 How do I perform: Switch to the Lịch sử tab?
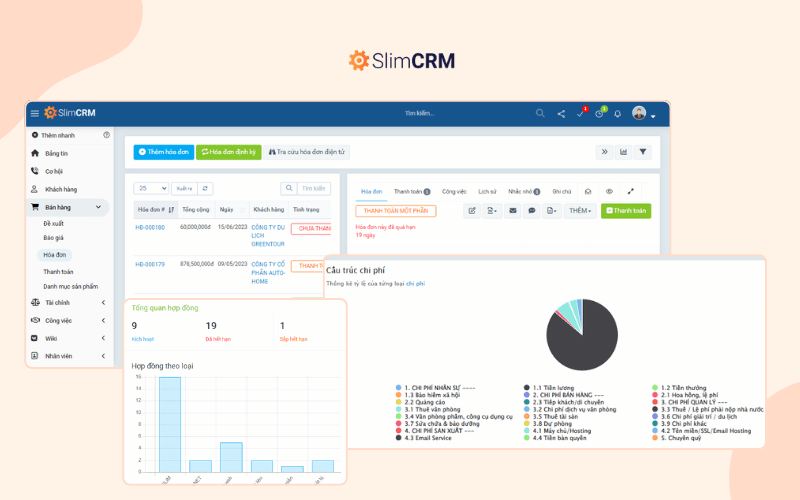point(487,192)
